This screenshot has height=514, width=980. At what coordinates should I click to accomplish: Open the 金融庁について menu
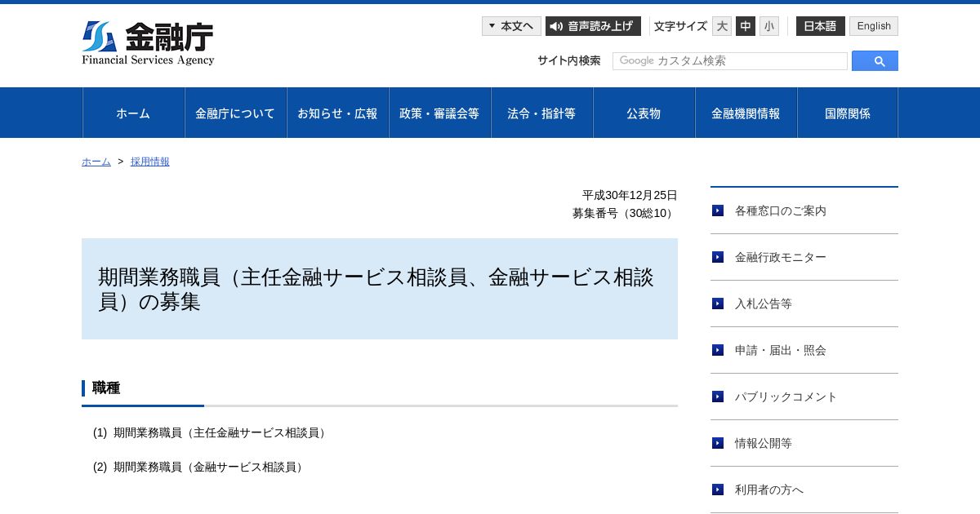pyautogui.click(x=235, y=113)
